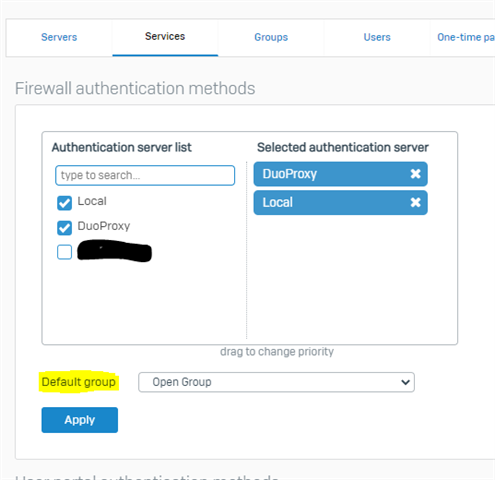This screenshot has width=495, height=480.
Task: Remove Local from selected servers
Action: coord(415,202)
